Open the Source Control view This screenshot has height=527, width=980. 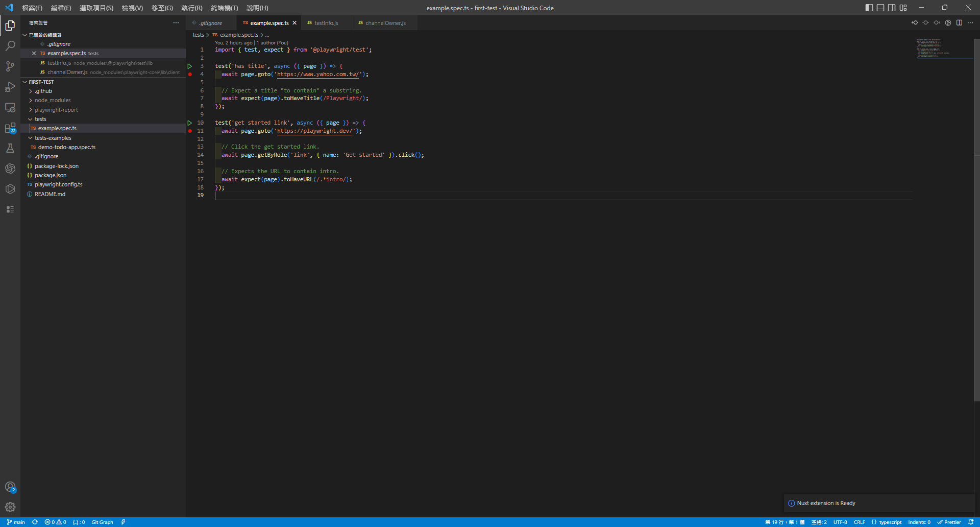click(10, 66)
